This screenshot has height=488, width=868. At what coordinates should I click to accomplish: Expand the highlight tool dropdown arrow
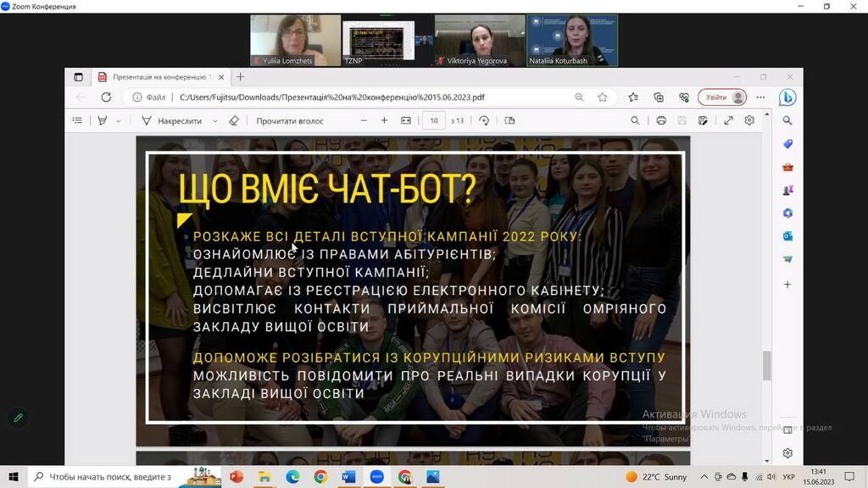(118, 121)
